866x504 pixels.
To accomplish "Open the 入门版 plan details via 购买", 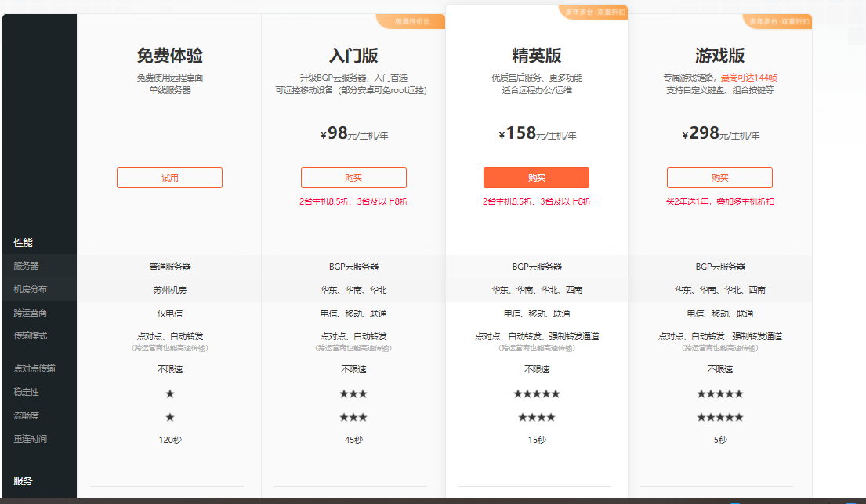I will click(353, 177).
